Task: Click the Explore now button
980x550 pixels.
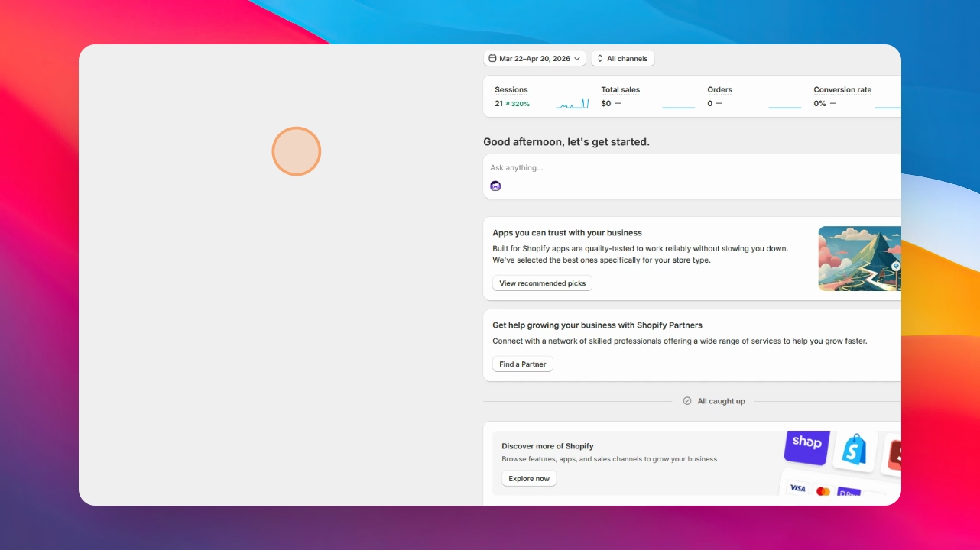Action: [x=529, y=479]
